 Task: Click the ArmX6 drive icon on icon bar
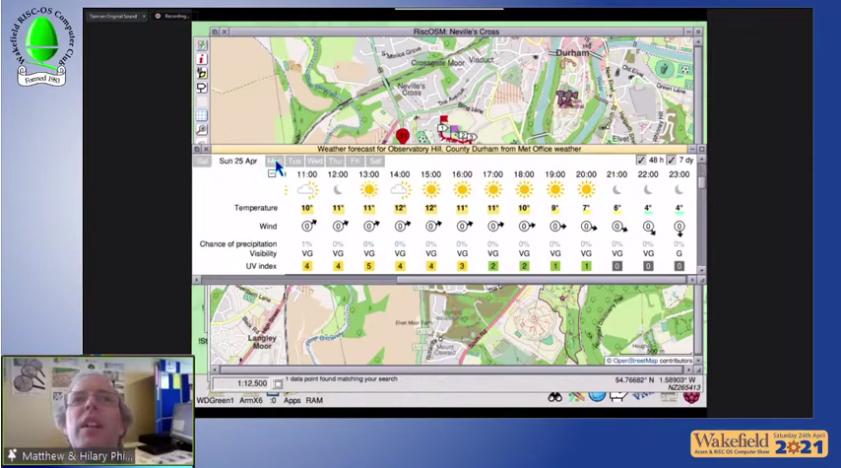point(251,400)
